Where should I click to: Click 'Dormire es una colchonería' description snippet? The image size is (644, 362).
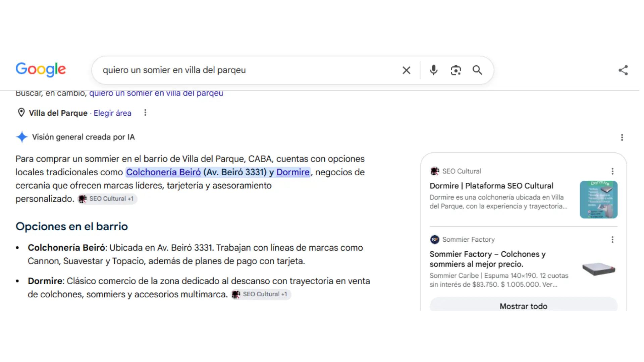tap(498, 202)
